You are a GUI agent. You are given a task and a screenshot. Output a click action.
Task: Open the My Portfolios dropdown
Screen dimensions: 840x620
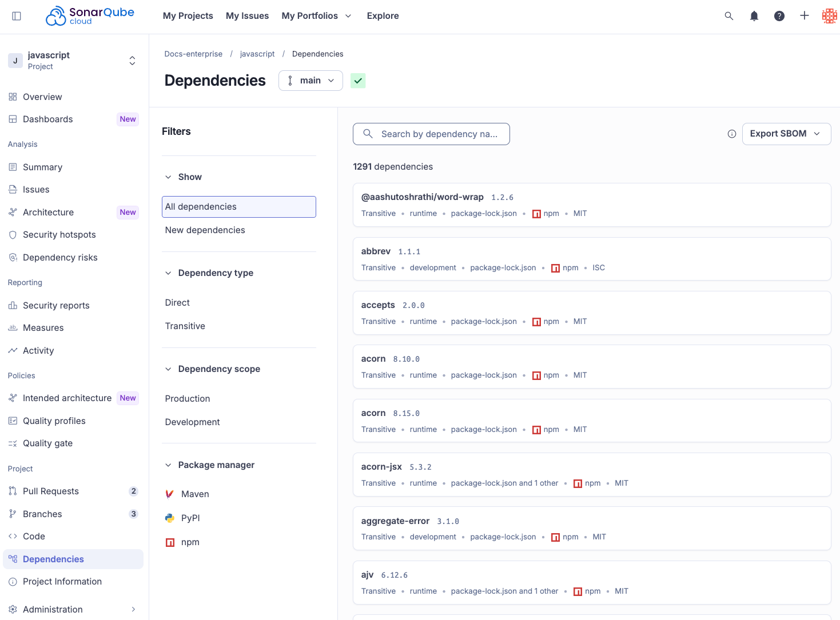(x=316, y=16)
